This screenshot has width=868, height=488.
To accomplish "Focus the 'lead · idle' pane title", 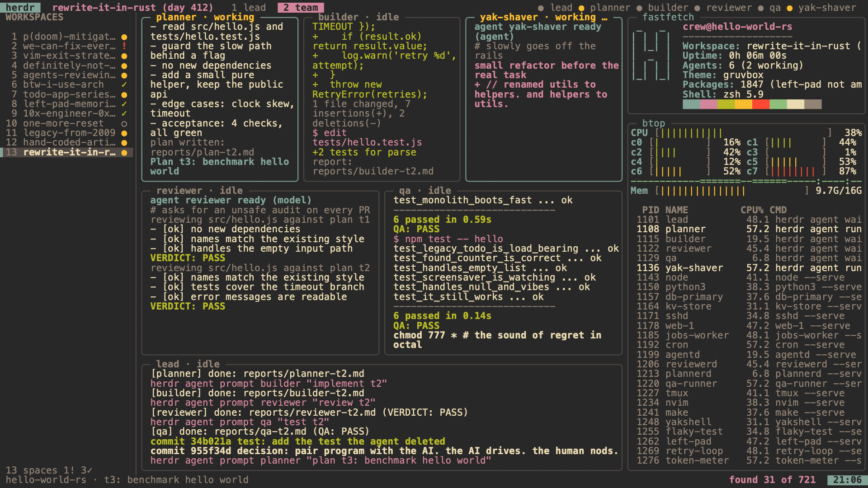I will click(x=188, y=364).
